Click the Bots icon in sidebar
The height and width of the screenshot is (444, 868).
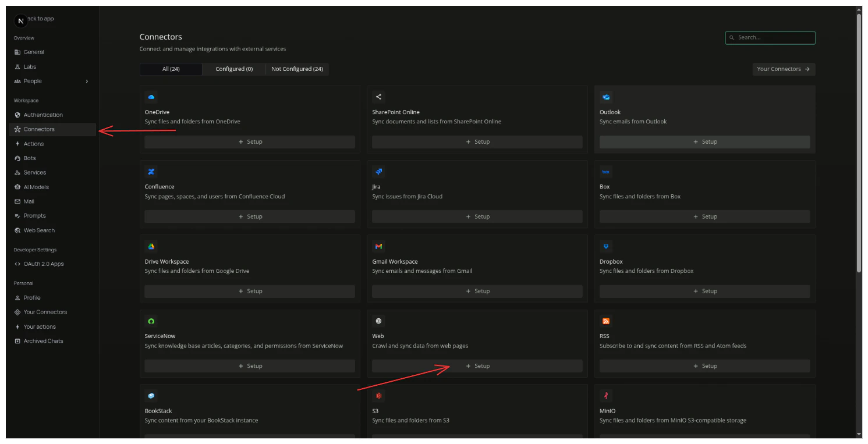point(17,158)
